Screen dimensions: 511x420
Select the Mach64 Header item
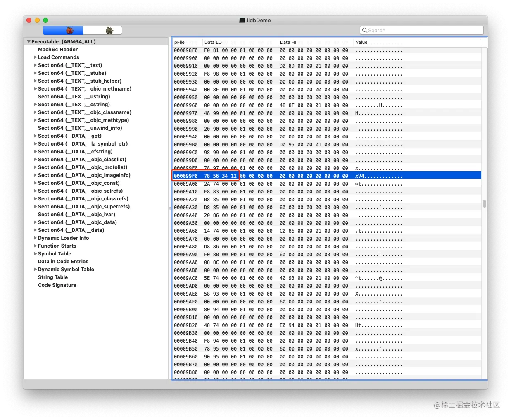58,50
